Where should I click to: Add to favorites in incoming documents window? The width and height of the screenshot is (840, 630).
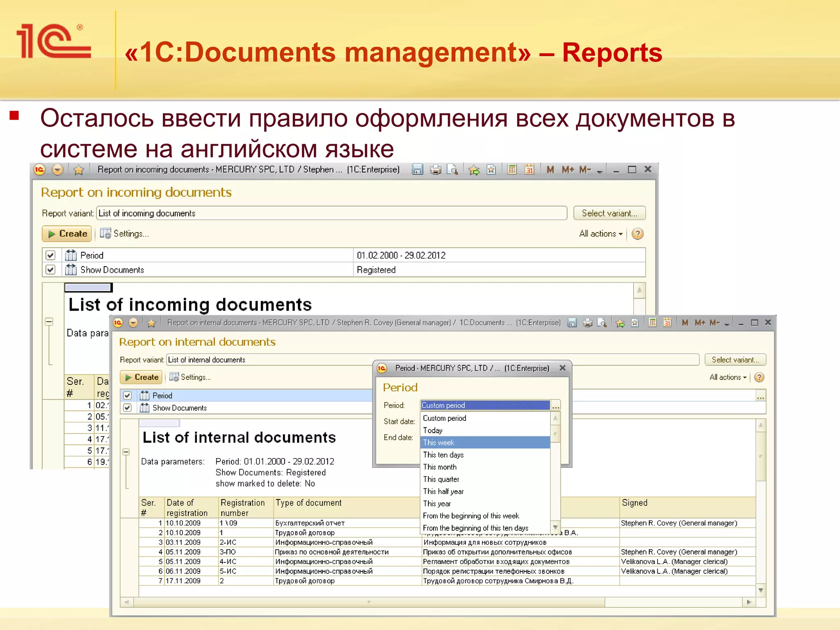pyautogui.click(x=474, y=169)
